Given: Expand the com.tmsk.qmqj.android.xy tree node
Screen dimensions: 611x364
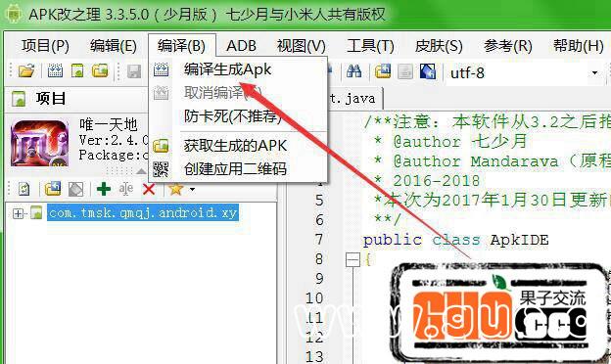Looking at the screenshot, I should 18,213.
